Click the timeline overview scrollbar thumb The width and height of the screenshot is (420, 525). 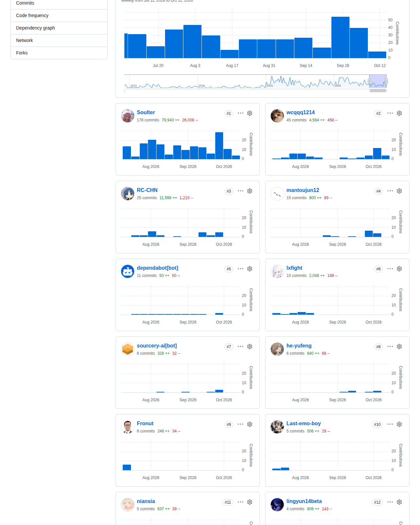pyautogui.click(x=378, y=91)
